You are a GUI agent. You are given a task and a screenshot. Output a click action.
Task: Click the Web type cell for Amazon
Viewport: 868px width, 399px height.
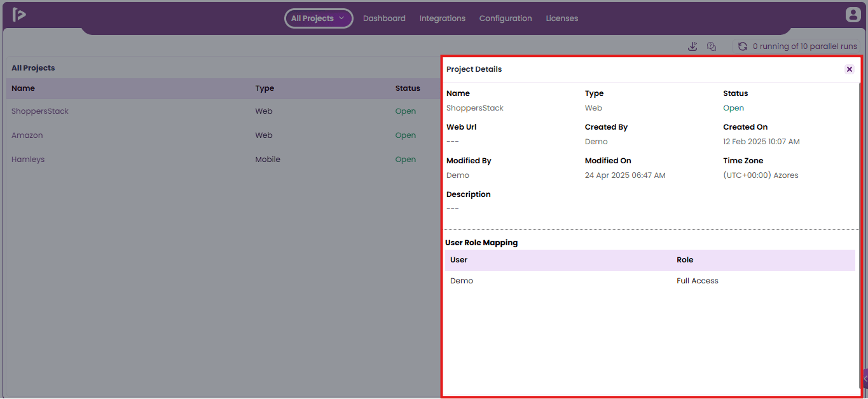(264, 135)
